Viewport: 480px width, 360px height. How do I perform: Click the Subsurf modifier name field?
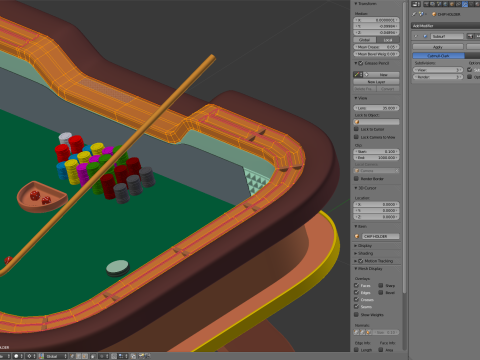click(x=447, y=36)
